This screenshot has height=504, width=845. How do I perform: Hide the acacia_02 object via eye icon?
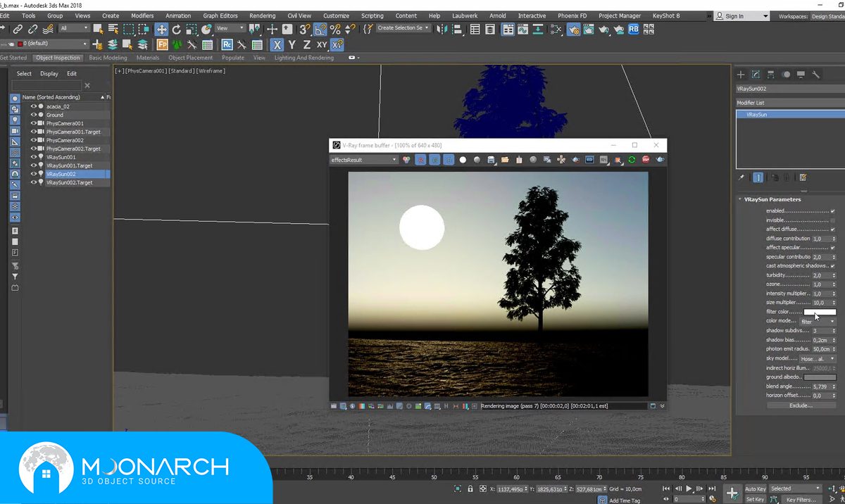[x=33, y=106]
